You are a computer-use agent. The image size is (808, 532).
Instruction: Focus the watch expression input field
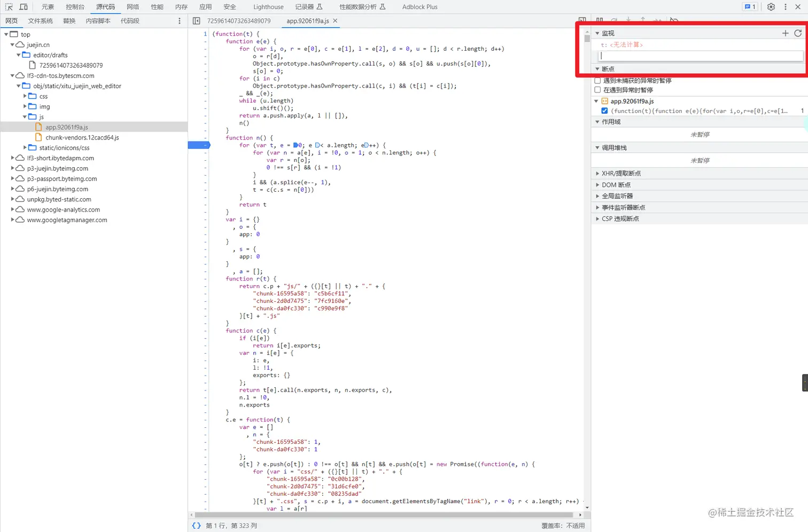701,56
